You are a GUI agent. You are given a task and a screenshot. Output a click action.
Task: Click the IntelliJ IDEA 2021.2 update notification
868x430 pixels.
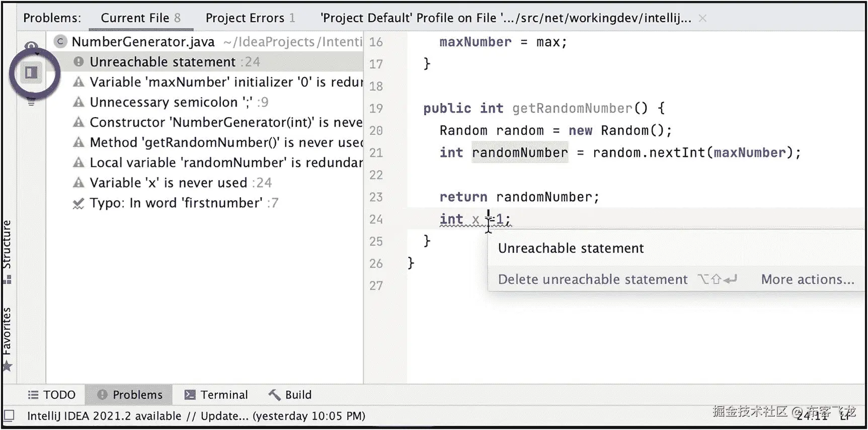[196, 416]
